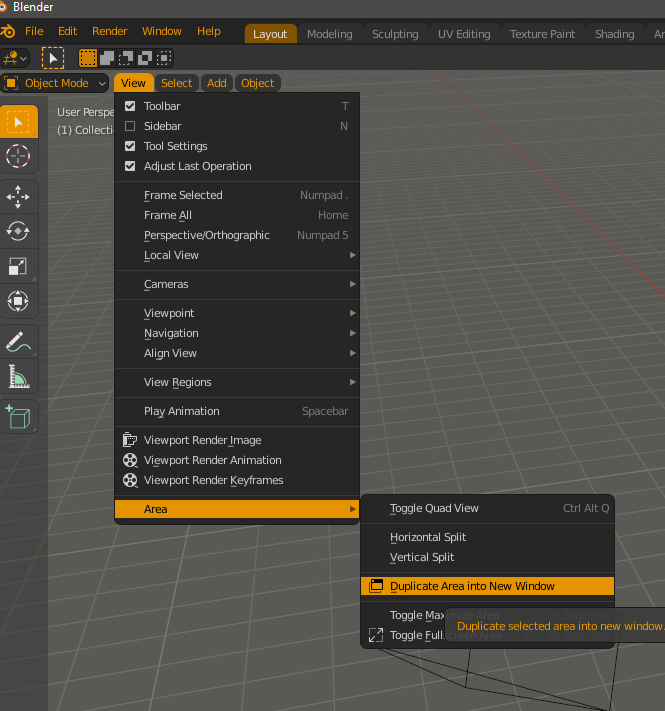Select the Annotate pencil tool
Screen dimensions: 665x711
(x=19, y=341)
